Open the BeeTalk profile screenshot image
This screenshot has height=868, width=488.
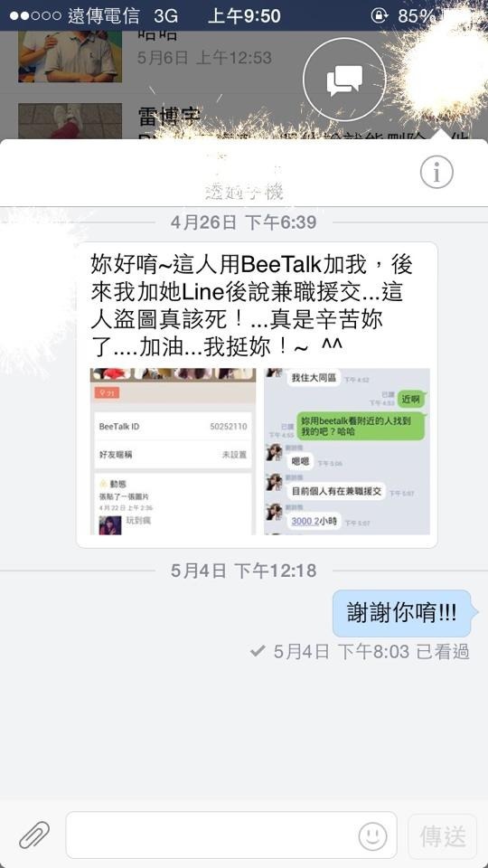(174, 451)
